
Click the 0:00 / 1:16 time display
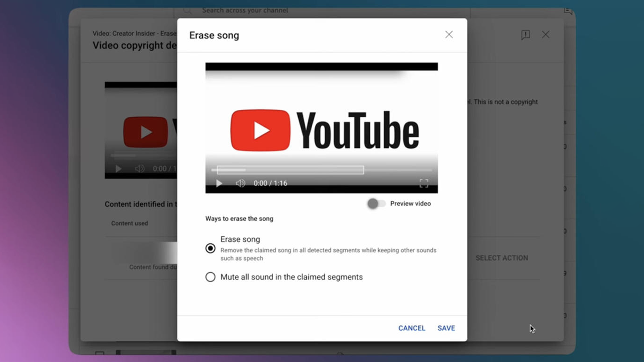pos(270,183)
